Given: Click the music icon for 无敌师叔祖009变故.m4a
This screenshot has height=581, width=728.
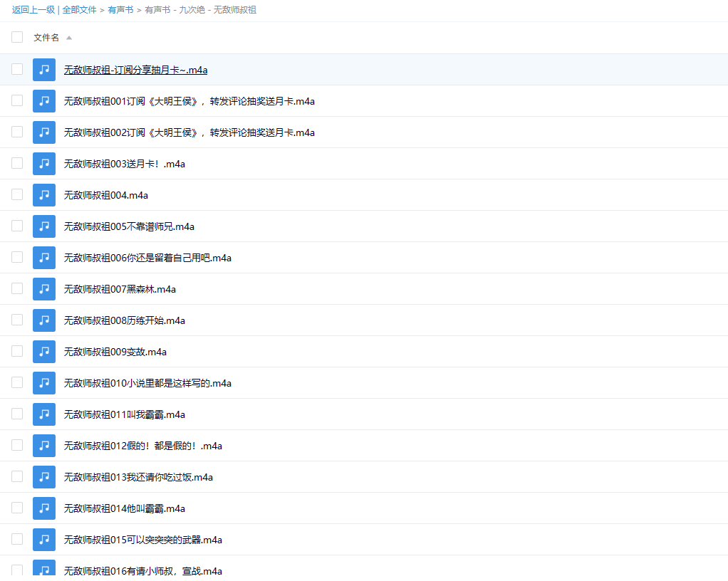Looking at the screenshot, I should point(44,352).
